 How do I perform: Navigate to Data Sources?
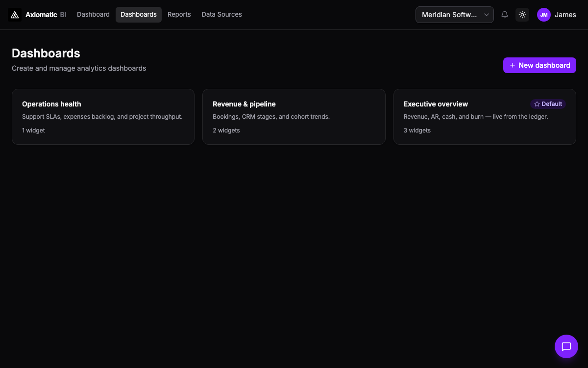coord(221,14)
